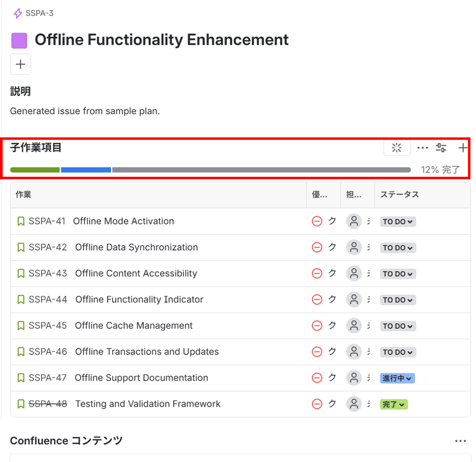The width and height of the screenshot is (476, 462).
Task: Click the red priority icon on SSPA-45
Action: 317,326
